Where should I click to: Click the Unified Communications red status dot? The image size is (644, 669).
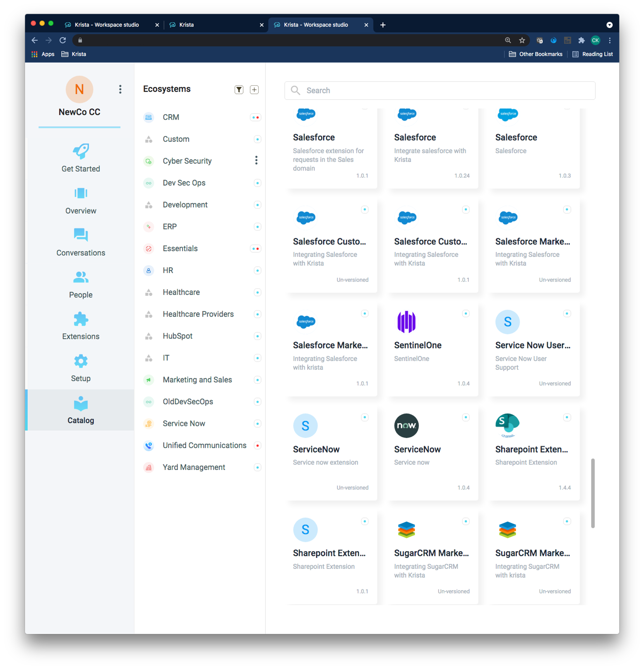(258, 445)
